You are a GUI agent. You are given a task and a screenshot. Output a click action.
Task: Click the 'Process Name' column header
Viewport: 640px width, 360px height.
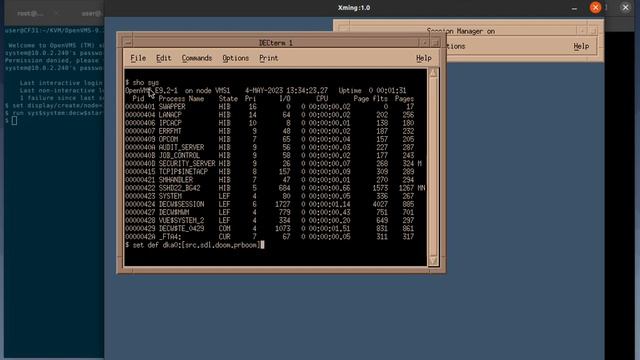click(x=181, y=99)
